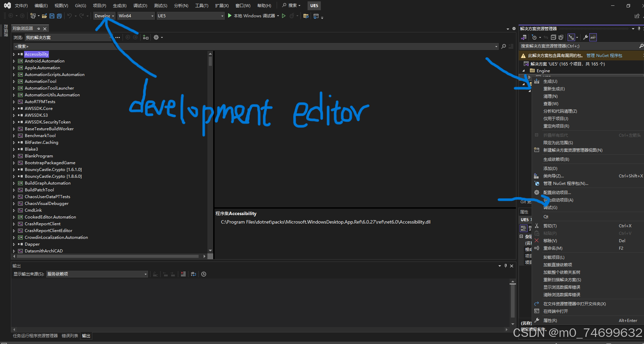
Task: Toggle the Categorized view icon in Properties panel
Action: point(523,228)
